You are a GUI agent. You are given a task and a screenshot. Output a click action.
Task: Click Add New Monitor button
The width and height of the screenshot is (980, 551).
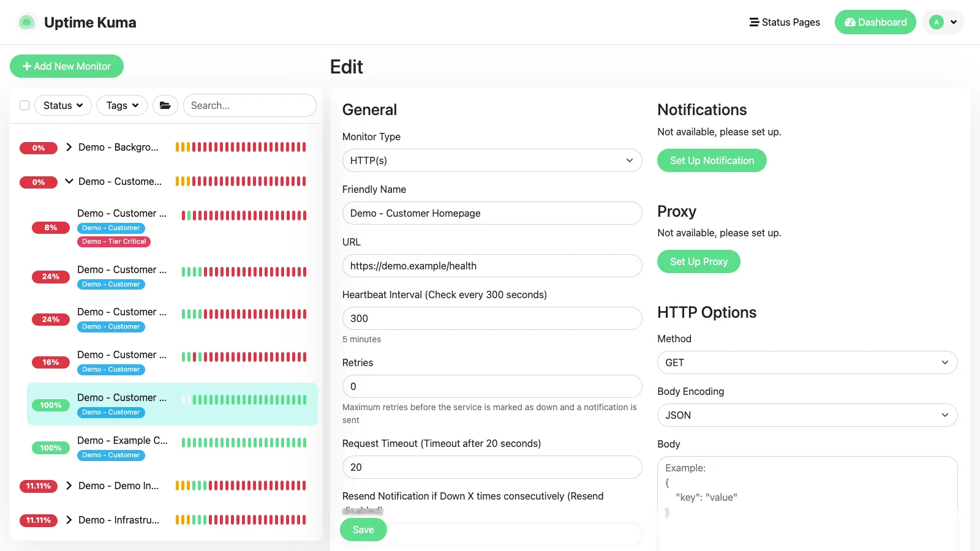click(67, 66)
